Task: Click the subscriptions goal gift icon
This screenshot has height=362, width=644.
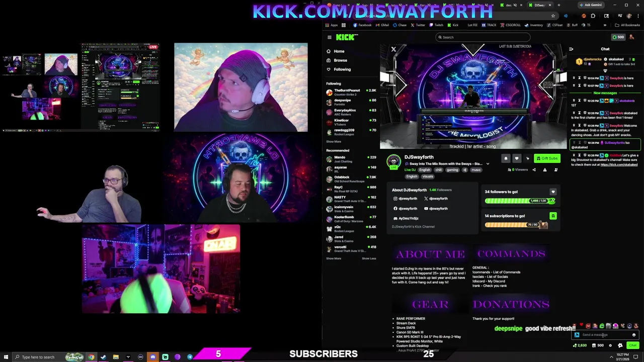Action: [x=553, y=216]
